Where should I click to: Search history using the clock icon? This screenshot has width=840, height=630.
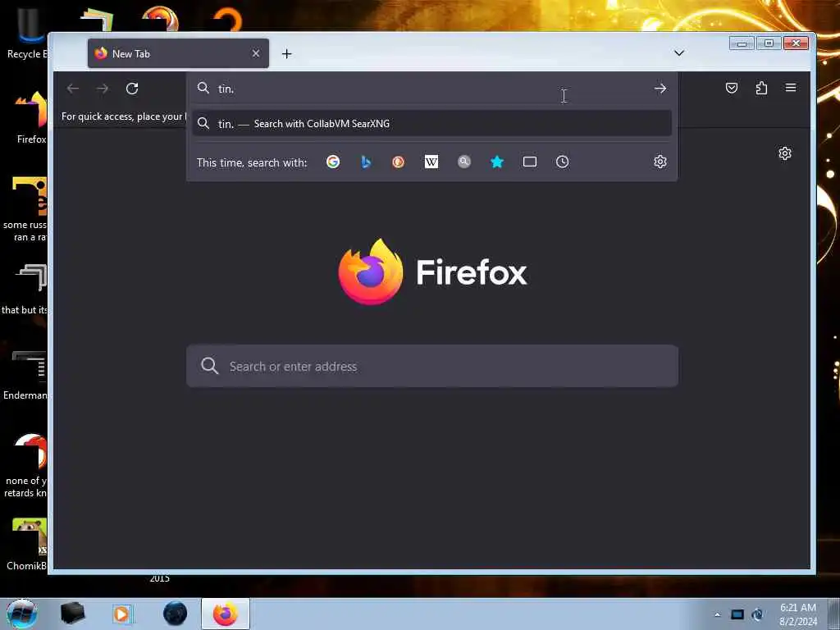point(562,162)
